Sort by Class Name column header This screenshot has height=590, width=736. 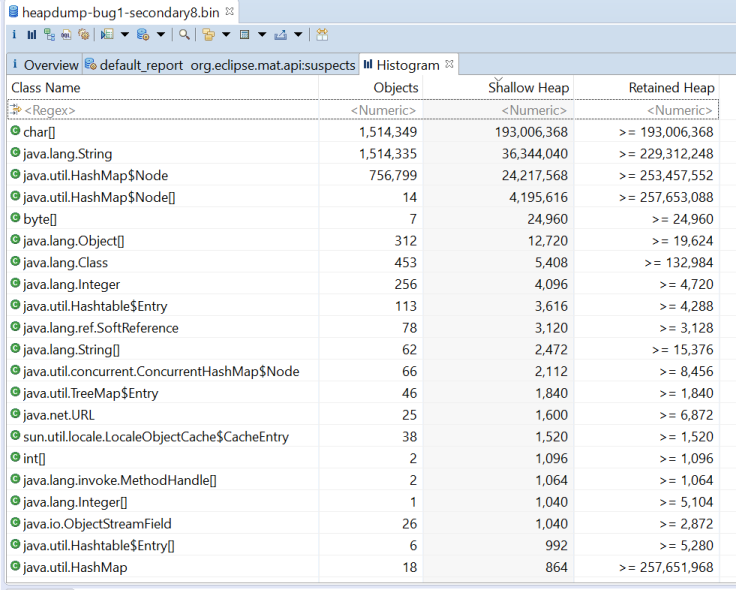point(162,88)
